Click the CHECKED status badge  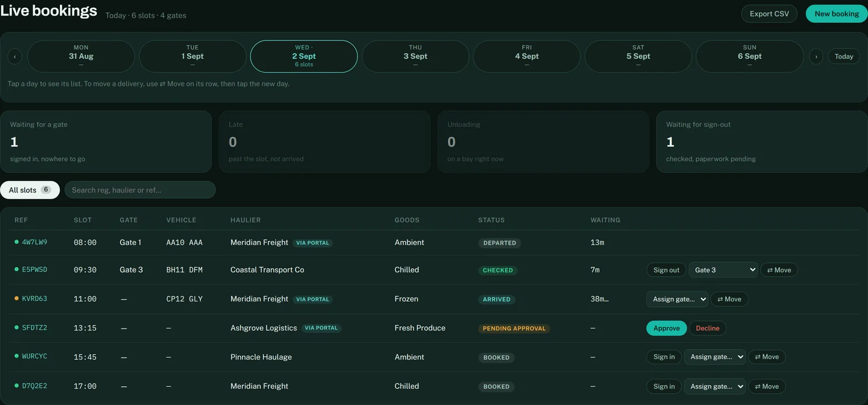(498, 270)
